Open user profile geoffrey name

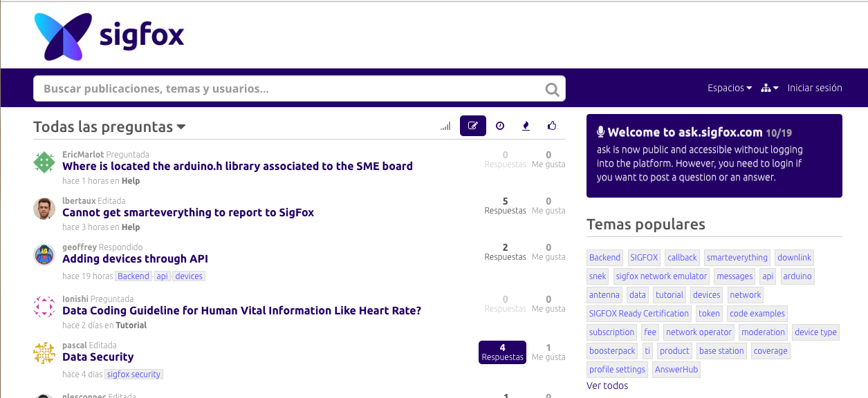pyautogui.click(x=80, y=247)
